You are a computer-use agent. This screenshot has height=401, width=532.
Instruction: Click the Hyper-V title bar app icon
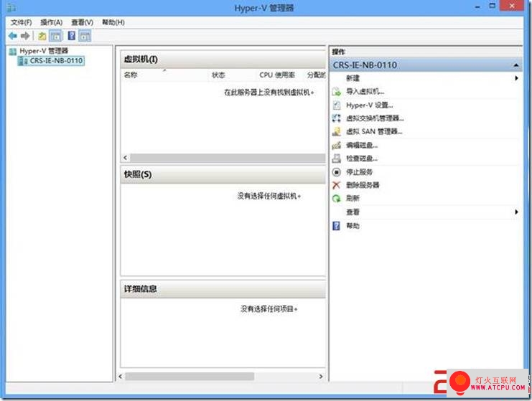click(x=11, y=6)
